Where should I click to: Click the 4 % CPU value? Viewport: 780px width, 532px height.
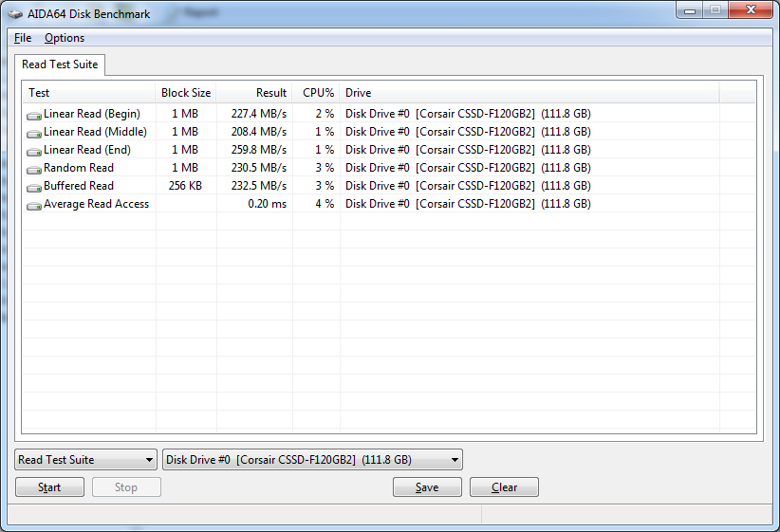(x=325, y=203)
